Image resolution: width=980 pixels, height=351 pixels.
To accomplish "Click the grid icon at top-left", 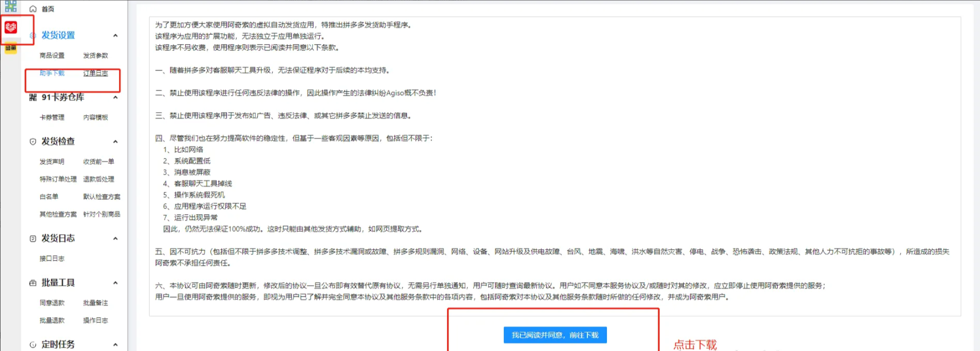I will (10, 6).
